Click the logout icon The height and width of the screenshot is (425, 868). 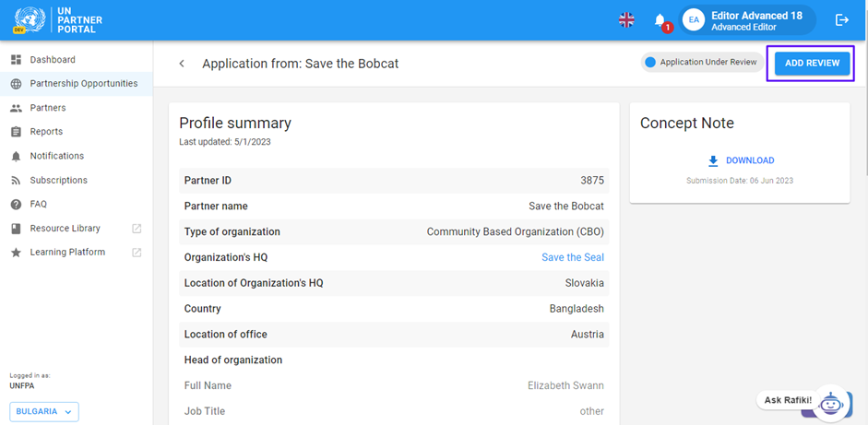pos(841,20)
